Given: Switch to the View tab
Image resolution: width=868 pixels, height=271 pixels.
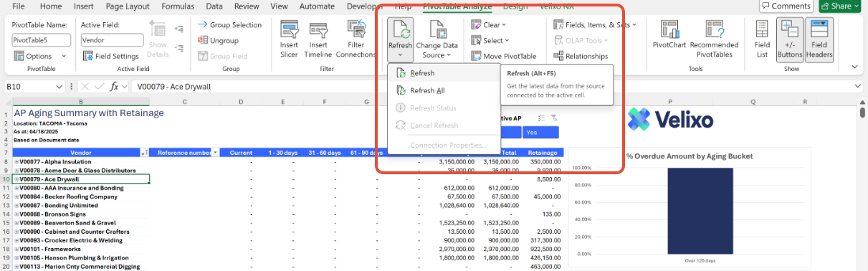Looking at the screenshot, I should [278, 6].
